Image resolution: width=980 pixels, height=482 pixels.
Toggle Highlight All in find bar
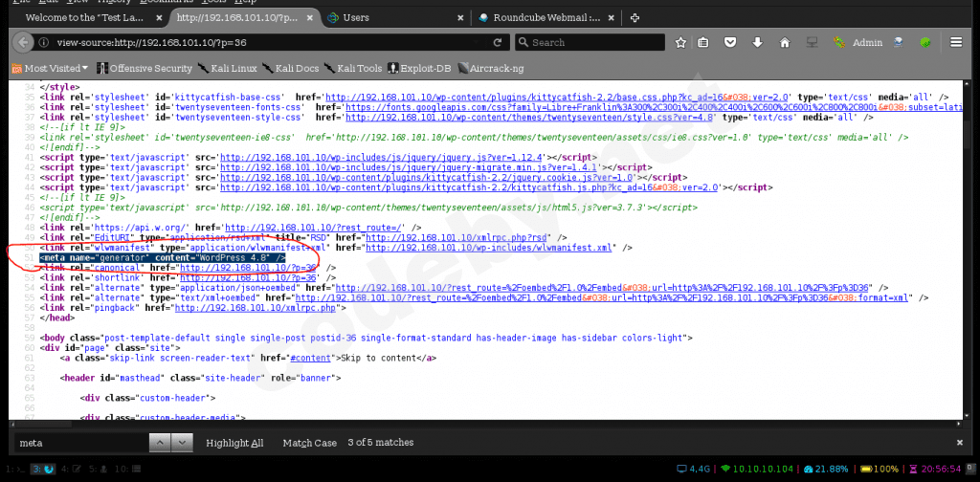(234, 443)
